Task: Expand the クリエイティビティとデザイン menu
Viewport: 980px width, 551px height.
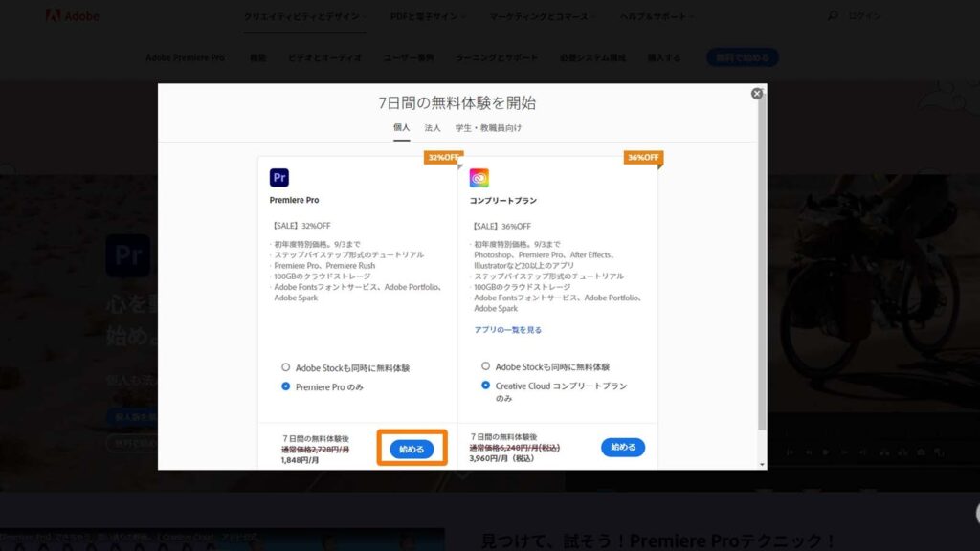Action: coord(305,16)
